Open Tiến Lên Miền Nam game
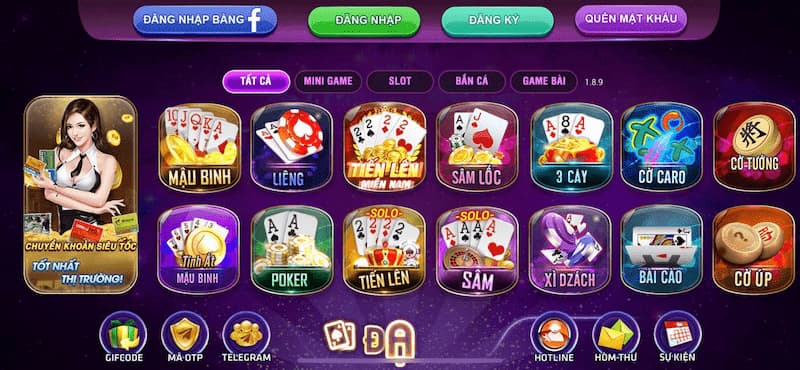This screenshot has height=370, width=800. point(384,147)
